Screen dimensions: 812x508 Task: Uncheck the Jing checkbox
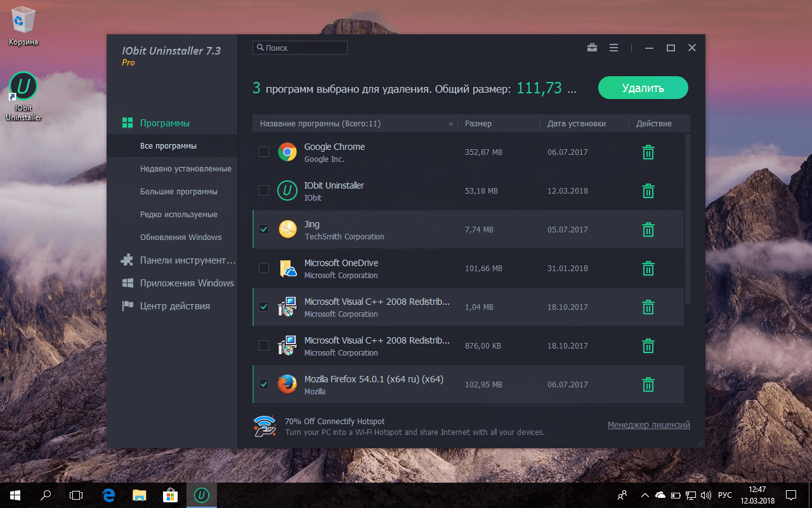click(x=264, y=230)
